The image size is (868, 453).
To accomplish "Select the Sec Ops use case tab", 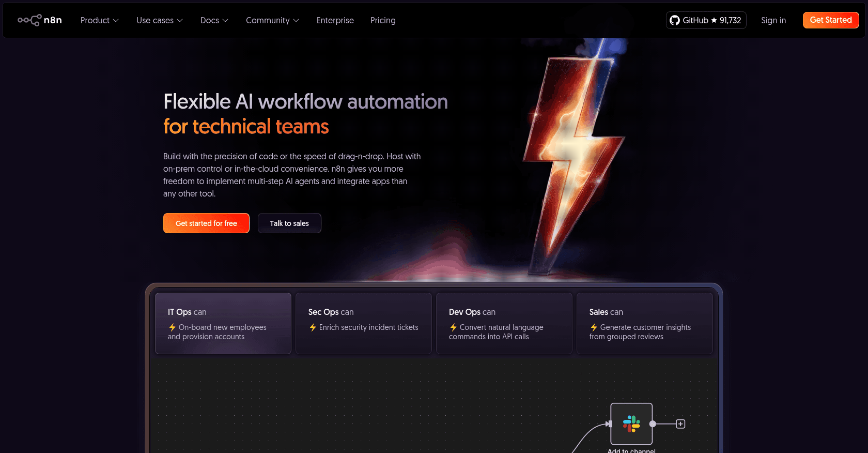I will 363,323.
